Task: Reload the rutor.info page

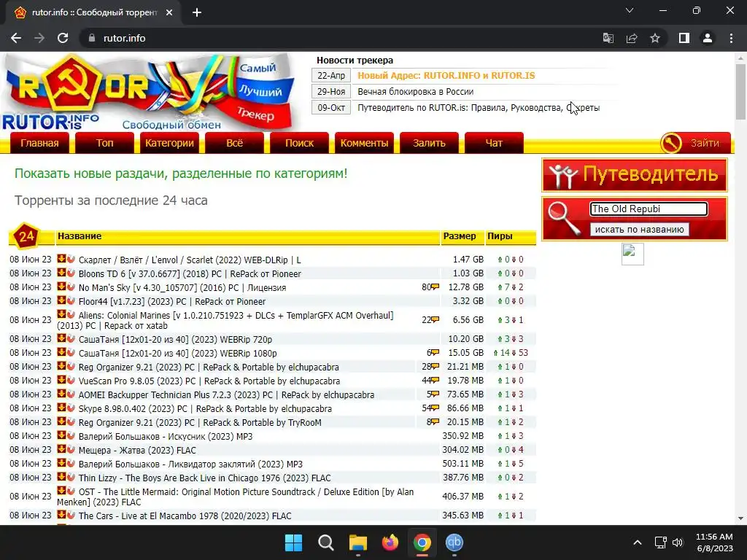Action: coord(63,38)
